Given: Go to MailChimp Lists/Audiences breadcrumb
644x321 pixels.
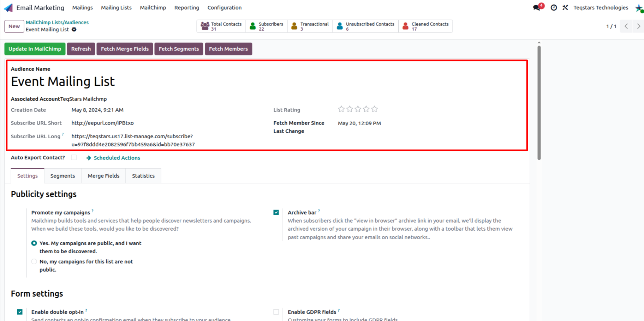Looking at the screenshot, I should click(57, 23).
